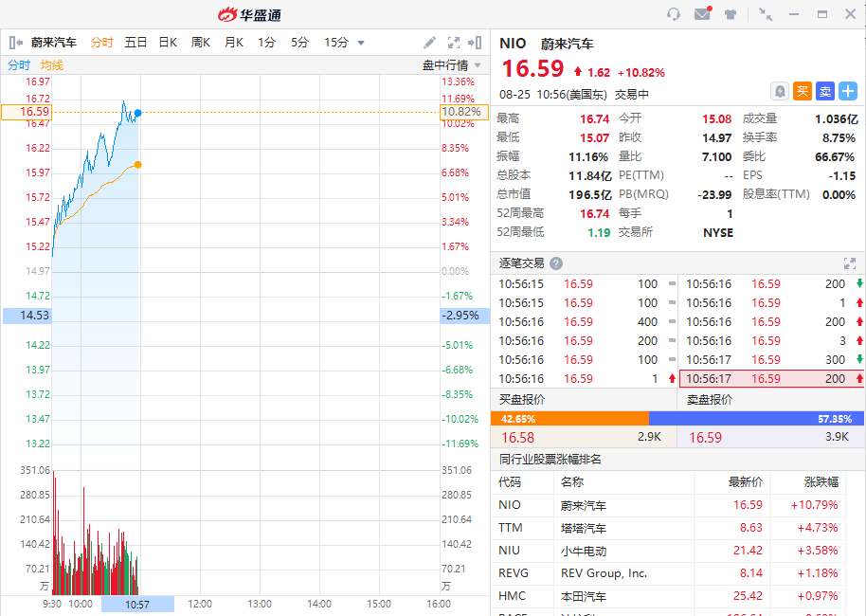866x616 pixels.
Task: Set a price alert bell icon
Action: 779,91
